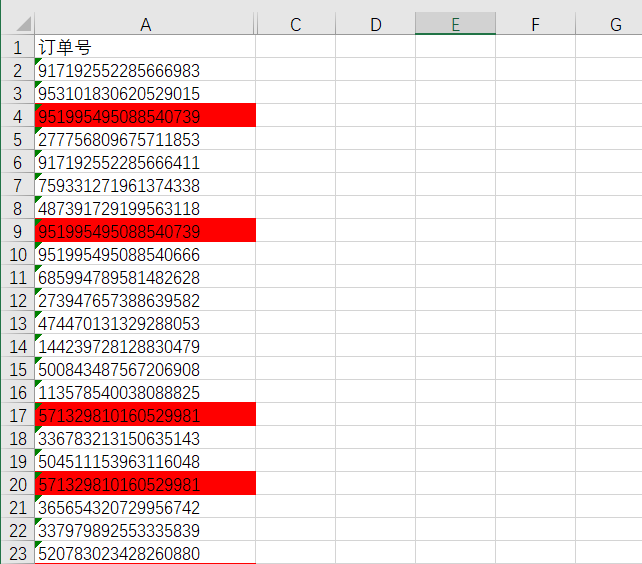Select row 13 header

pos(18,323)
